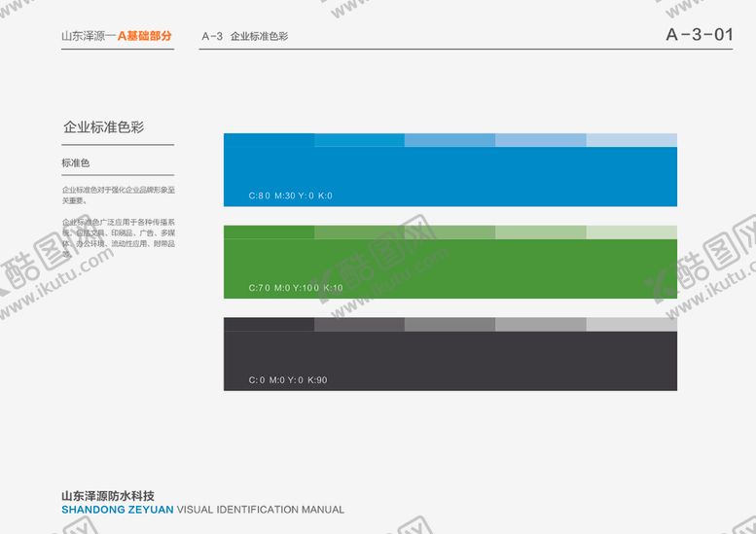Click the blue 'SHANDONG ZEYUAN' text

click(x=117, y=510)
